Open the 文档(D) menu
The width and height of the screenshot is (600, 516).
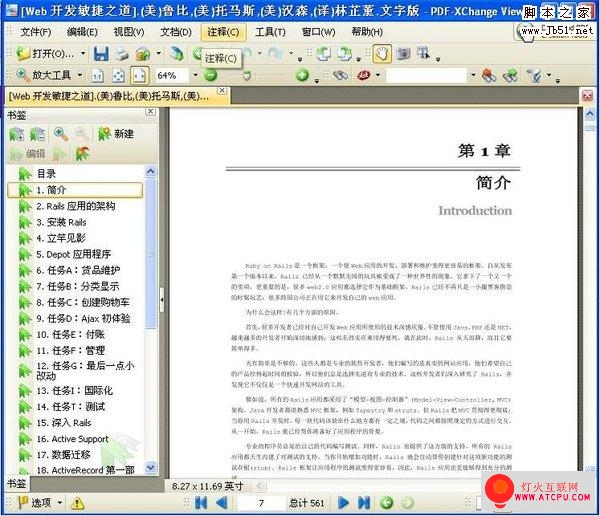176,32
